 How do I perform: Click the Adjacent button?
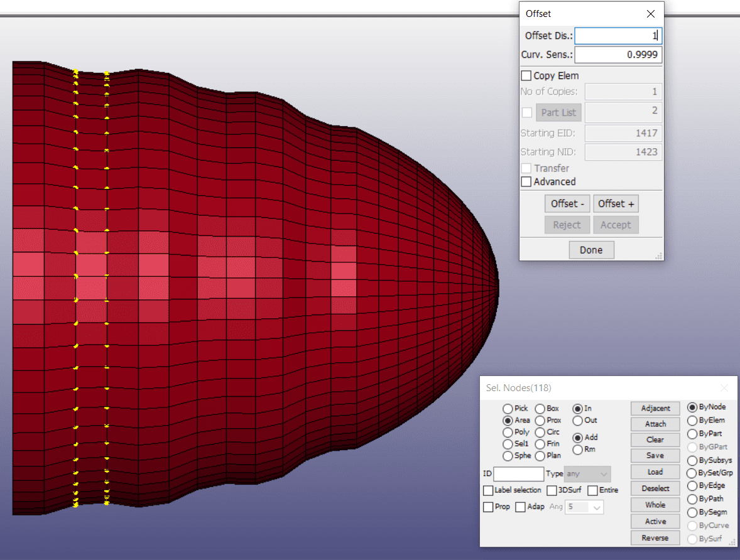[x=655, y=408]
